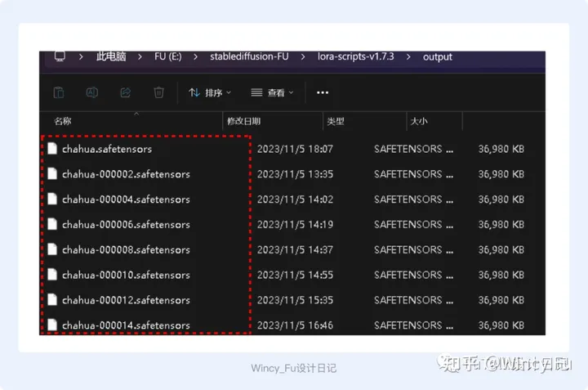Click date 2023/11/5 16:46
588x390 pixels.
[x=295, y=325]
